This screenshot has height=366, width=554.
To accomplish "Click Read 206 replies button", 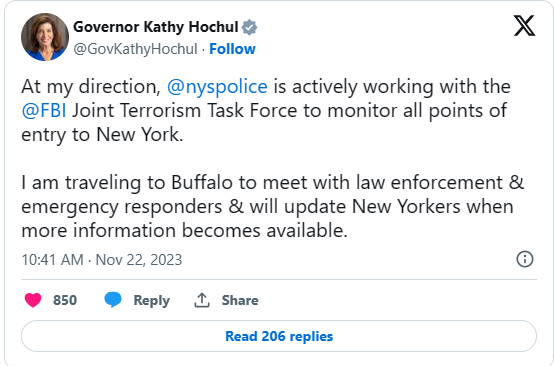I will (x=279, y=336).
